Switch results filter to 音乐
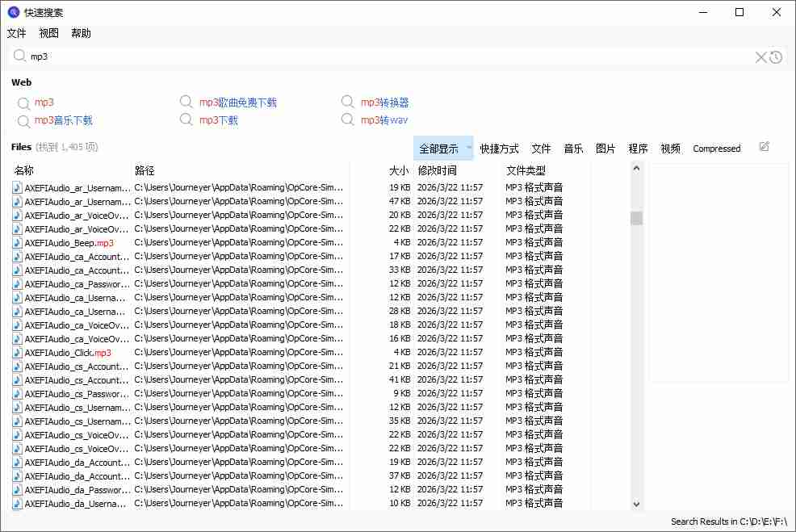This screenshot has height=532, width=796. (573, 149)
